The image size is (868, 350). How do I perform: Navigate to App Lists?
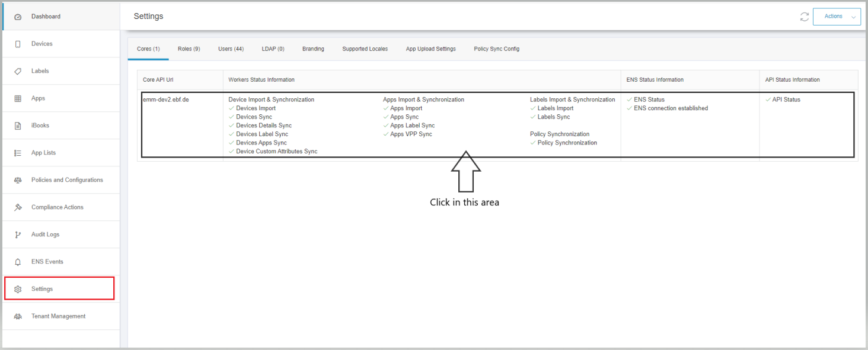(60, 153)
